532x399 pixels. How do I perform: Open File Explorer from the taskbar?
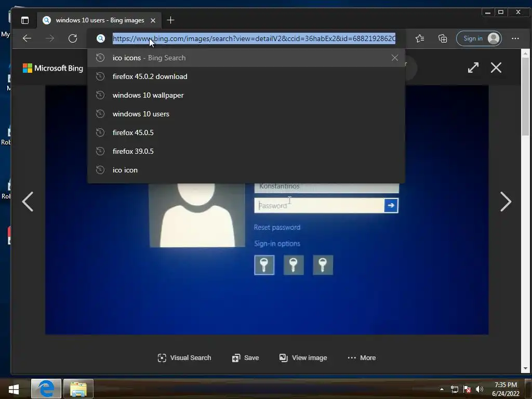click(78, 389)
